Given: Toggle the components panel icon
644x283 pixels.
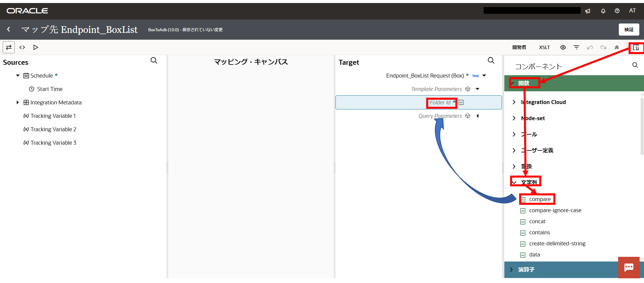Looking at the screenshot, I should pyautogui.click(x=636, y=47).
